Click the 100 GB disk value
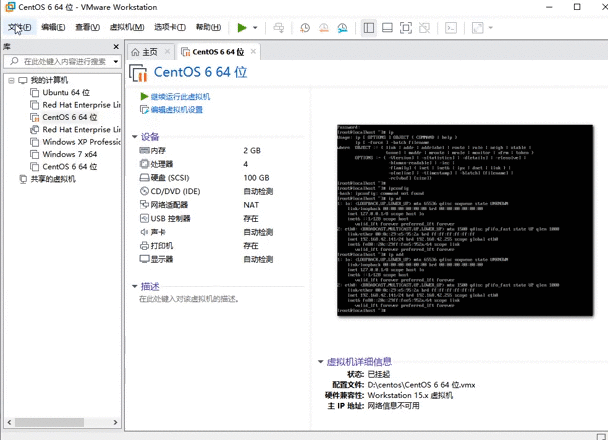This screenshot has width=608, height=440. coord(256,178)
